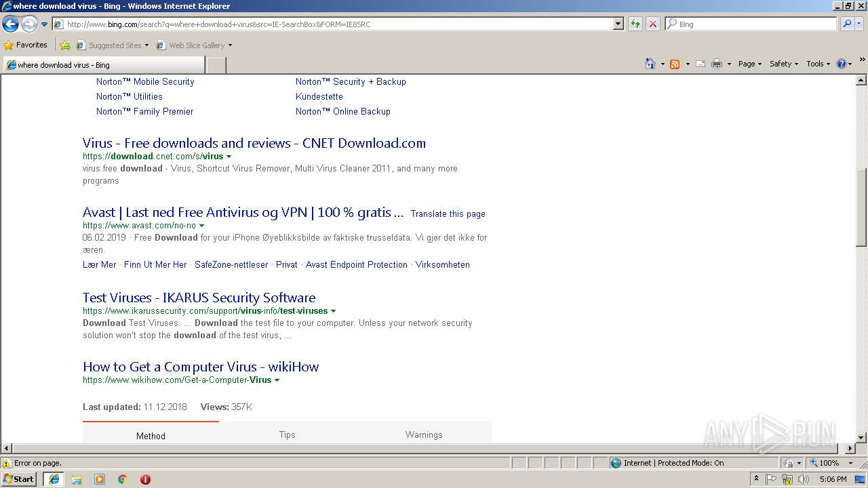Open the Favorites star button
Image resolution: width=868 pixels, height=488 pixels.
(26, 45)
